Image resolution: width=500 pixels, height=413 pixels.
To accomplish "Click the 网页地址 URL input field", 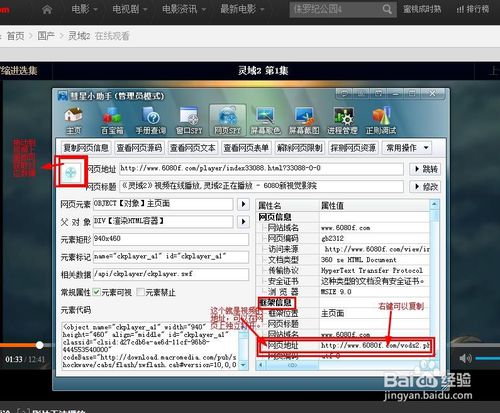I will pos(261,169).
